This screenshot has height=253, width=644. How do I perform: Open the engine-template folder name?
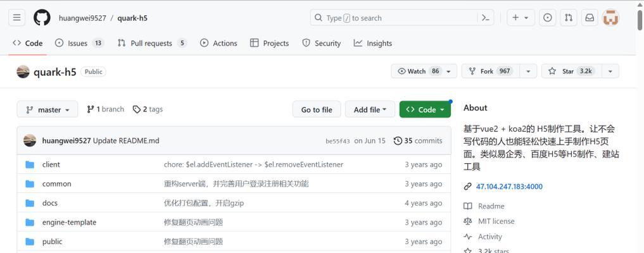(x=69, y=222)
